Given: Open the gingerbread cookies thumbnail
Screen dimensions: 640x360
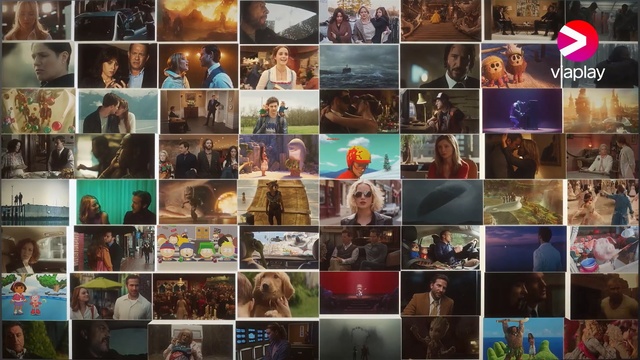Looking at the screenshot, I should (x=38, y=111).
